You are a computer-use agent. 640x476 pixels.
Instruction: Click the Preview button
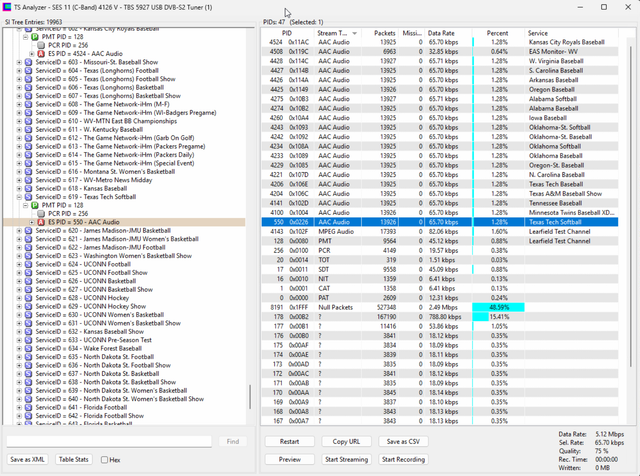pos(289,460)
